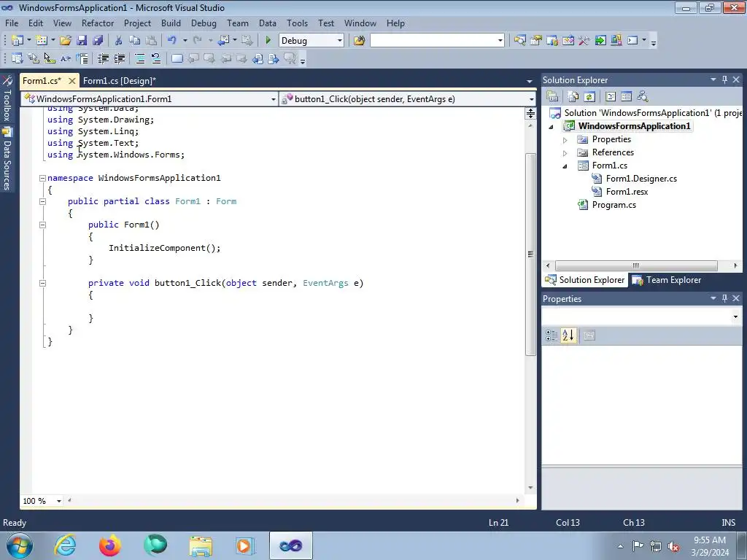
Task: Click the Add New Item toolbar icon
Action: 42,41
